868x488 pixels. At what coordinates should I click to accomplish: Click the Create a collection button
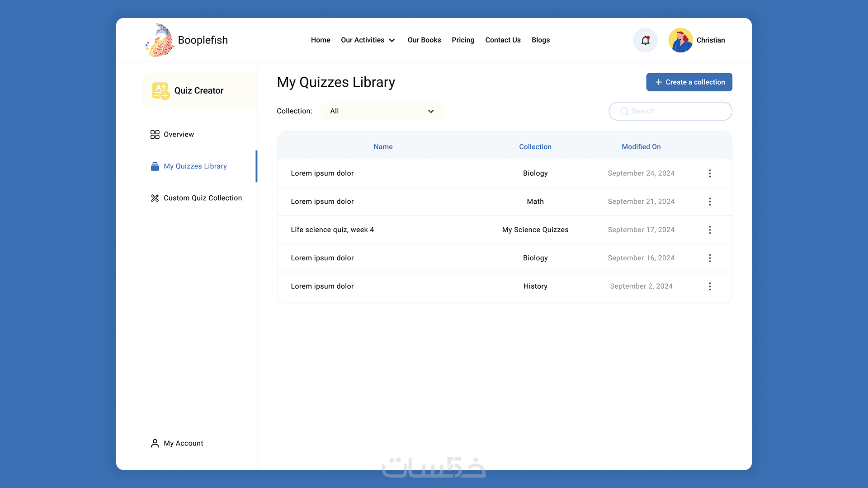(689, 82)
